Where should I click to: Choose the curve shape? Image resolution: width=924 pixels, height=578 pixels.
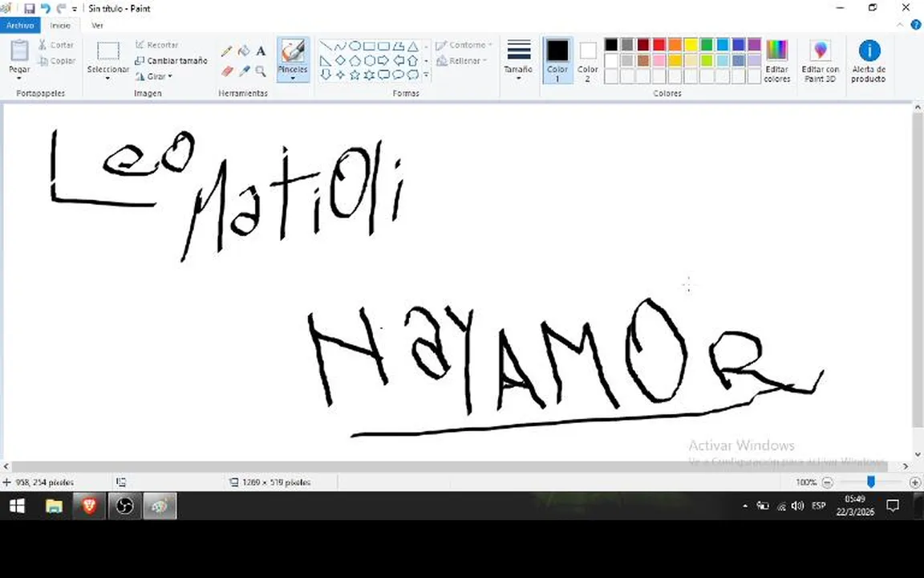coord(340,46)
